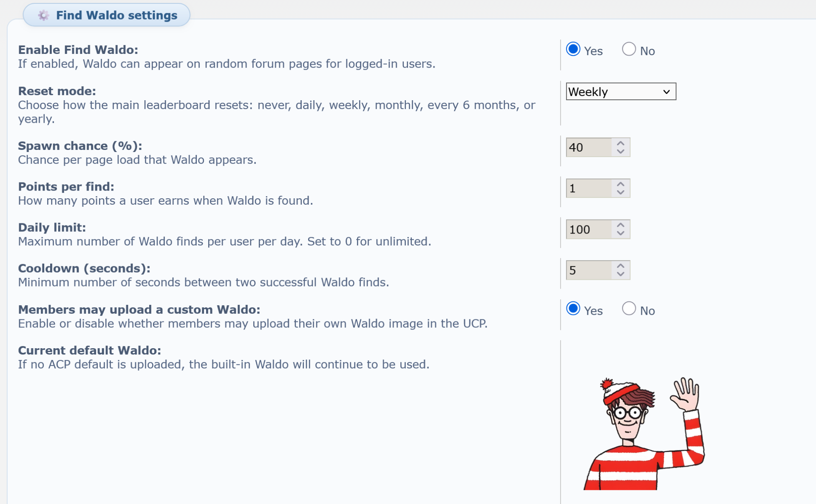Decrease Spawn chance with down arrow
Viewport: 816px width, 504px height.
coord(620,152)
